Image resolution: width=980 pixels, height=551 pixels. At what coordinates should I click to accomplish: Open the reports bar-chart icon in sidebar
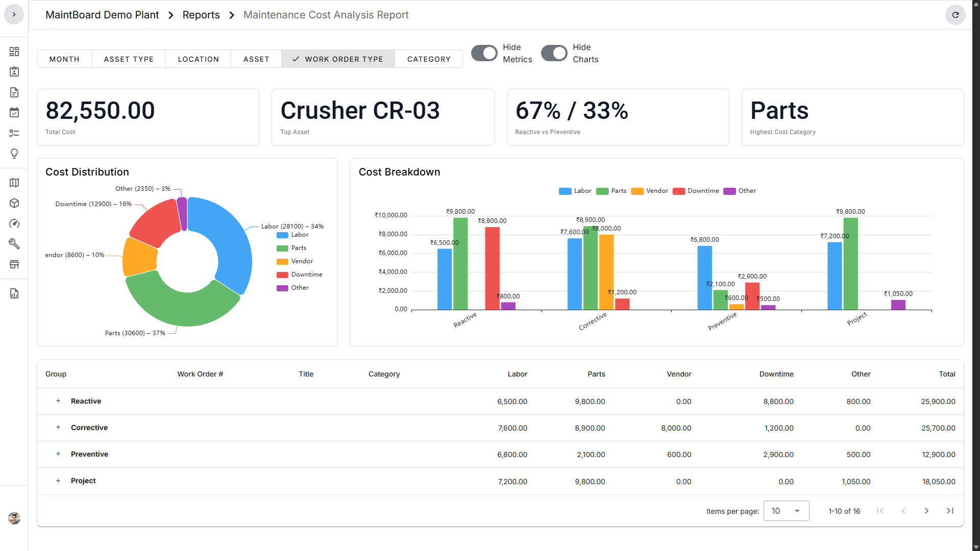pyautogui.click(x=14, y=293)
